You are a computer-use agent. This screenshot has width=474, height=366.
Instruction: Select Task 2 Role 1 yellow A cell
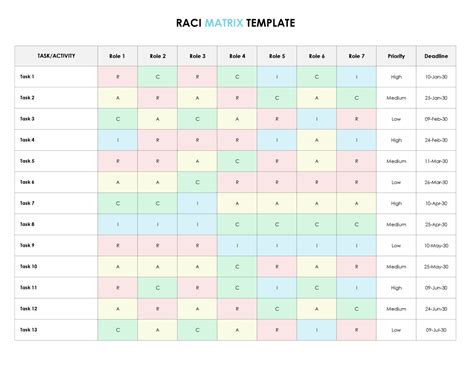(x=117, y=98)
